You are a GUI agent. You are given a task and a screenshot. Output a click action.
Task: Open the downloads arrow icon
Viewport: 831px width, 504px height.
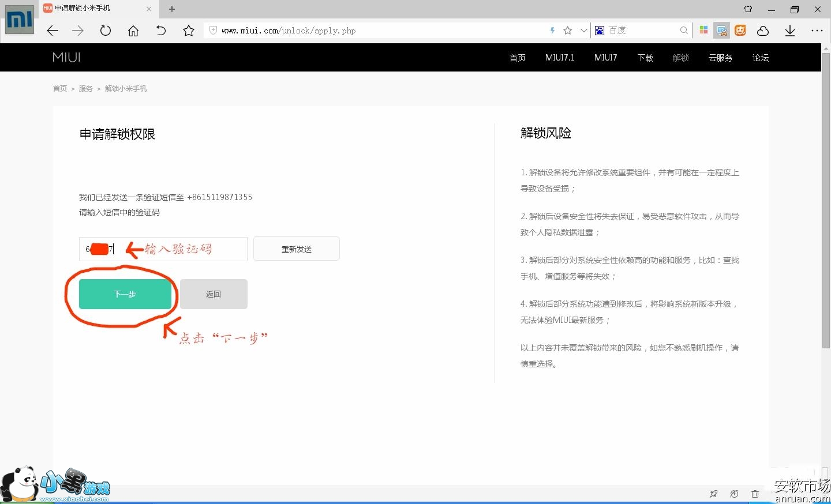pos(790,31)
